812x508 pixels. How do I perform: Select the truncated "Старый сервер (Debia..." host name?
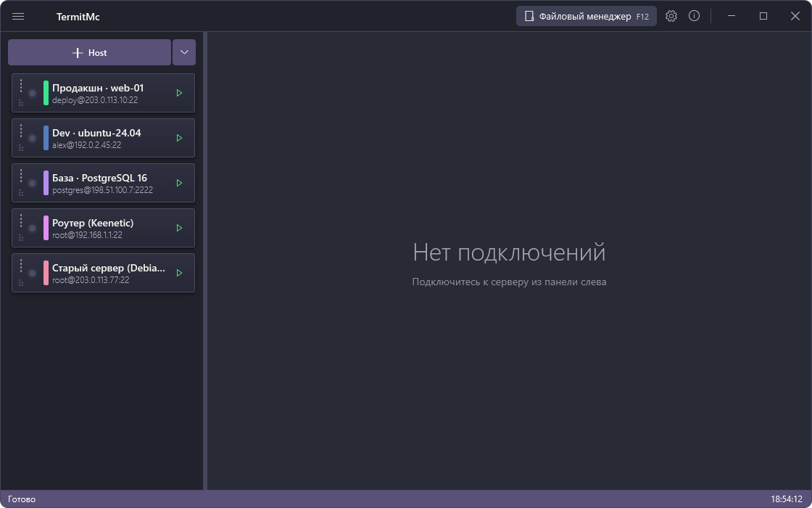(109, 268)
